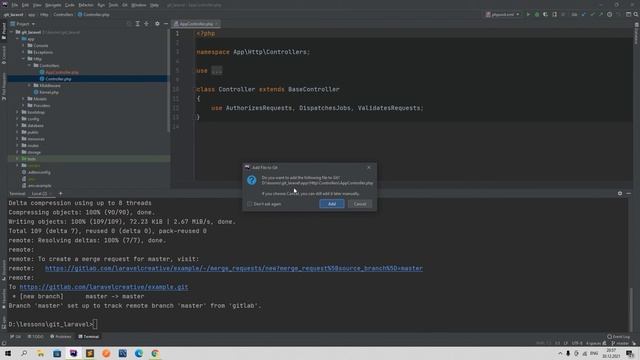Tick the Don't ask again checkbox
Viewport: 640px width, 360px height.
pos(249,204)
